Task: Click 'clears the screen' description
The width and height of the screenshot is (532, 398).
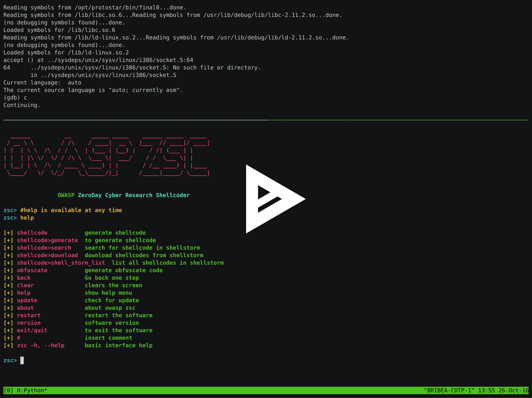Action: point(113,285)
